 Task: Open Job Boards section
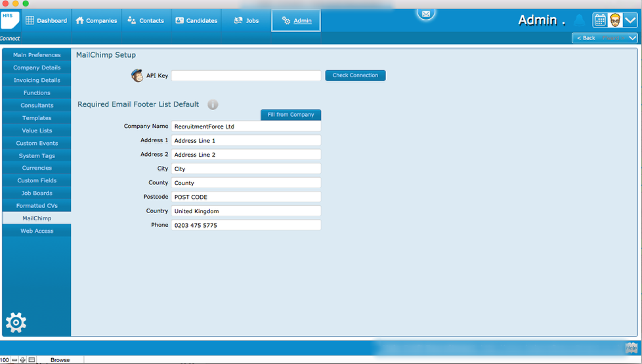37,193
